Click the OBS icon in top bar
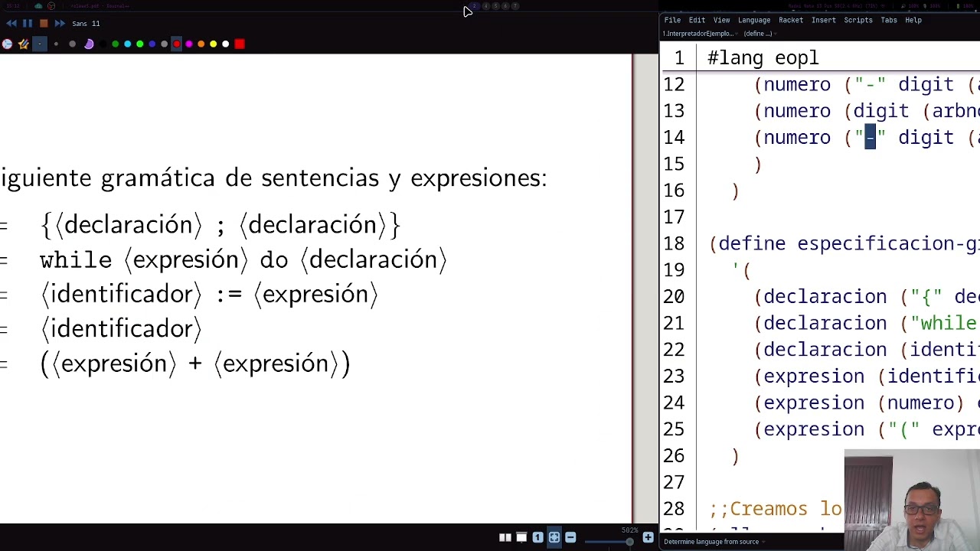This screenshot has width=980, height=551. pos(51,6)
